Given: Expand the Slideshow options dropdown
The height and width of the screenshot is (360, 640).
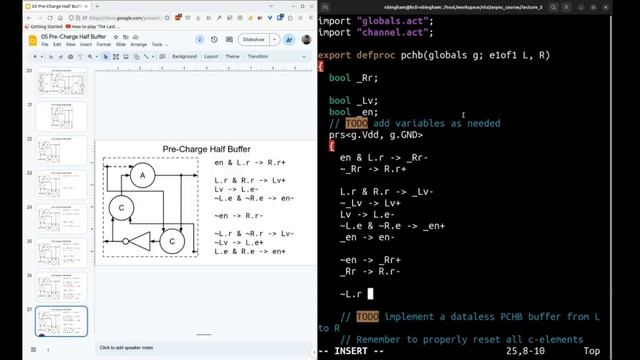Looking at the screenshot, I should point(274,40).
